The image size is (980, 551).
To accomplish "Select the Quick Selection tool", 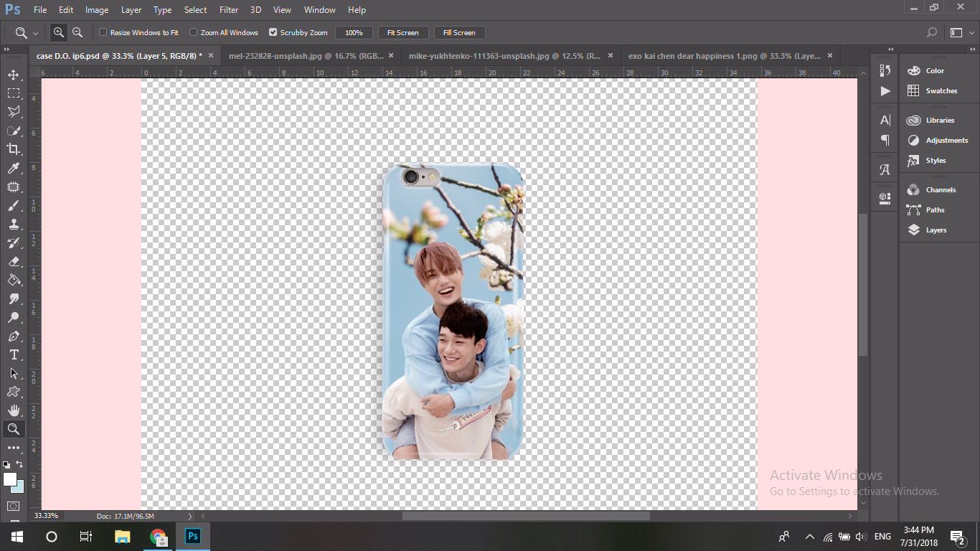I will pos(14,131).
